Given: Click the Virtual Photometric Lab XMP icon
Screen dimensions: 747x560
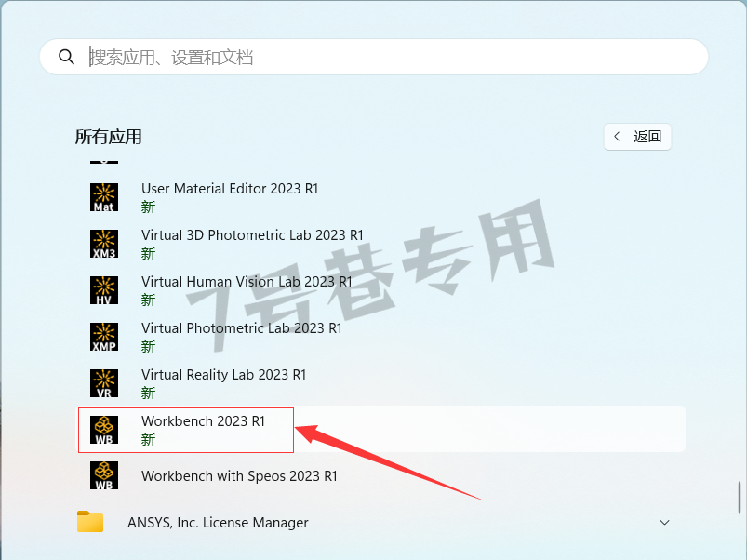Looking at the screenshot, I should pyautogui.click(x=104, y=337).
